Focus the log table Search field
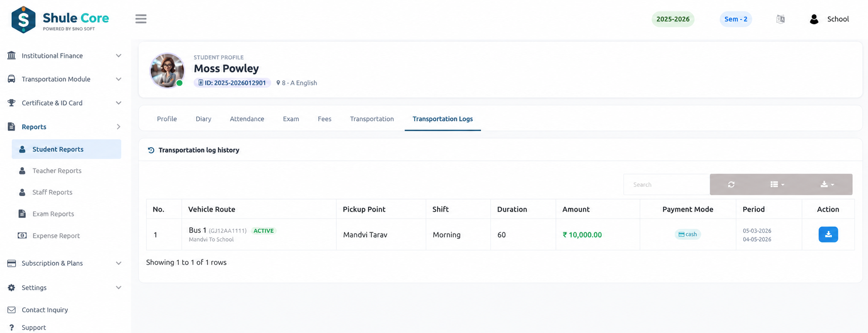This screenshot has width=868, height=333. (666, 184)
